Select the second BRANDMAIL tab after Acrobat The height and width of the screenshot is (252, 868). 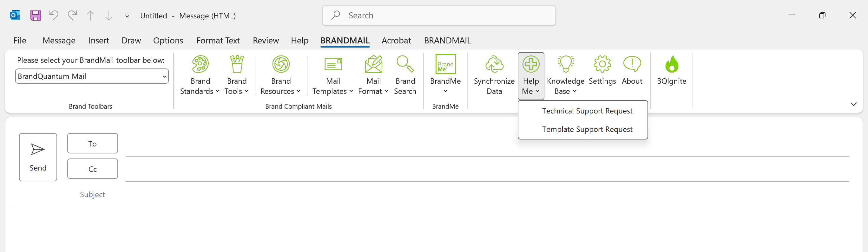pyautogui.click(x=447, y=40)
